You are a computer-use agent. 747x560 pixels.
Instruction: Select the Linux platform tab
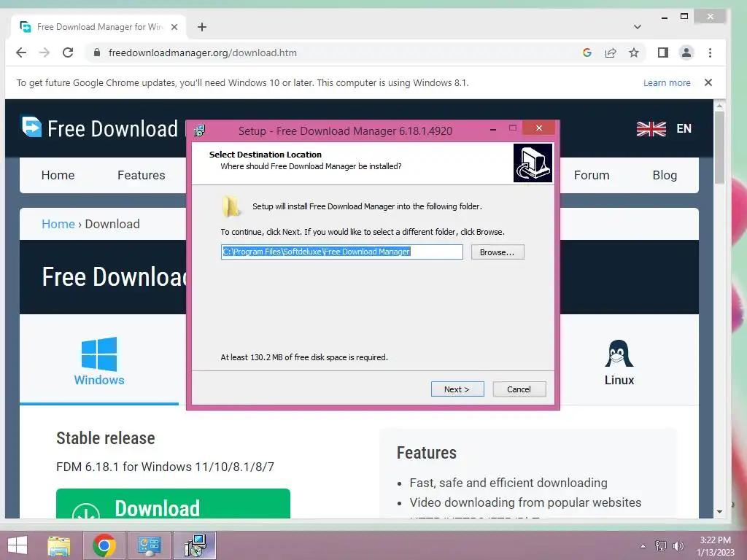click(619, 362)
